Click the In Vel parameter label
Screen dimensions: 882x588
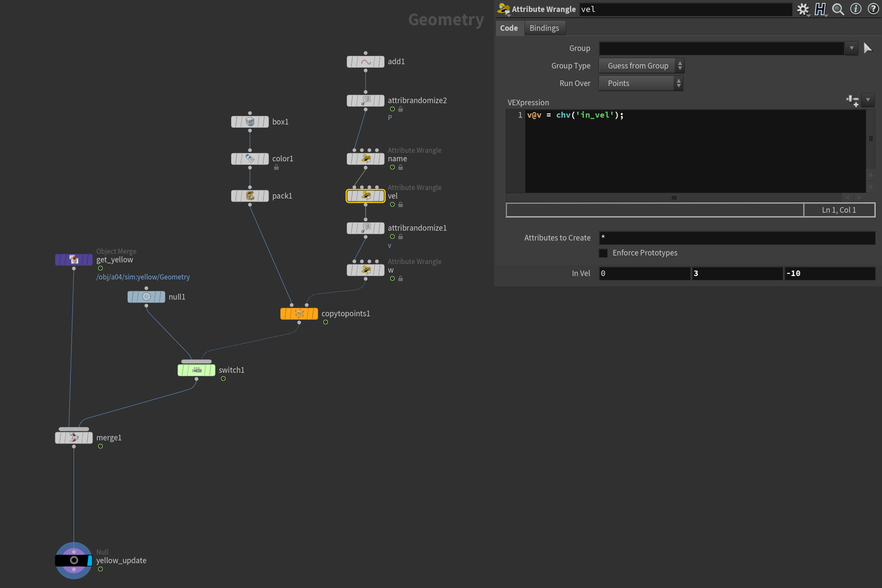click(x=581, y=273)
